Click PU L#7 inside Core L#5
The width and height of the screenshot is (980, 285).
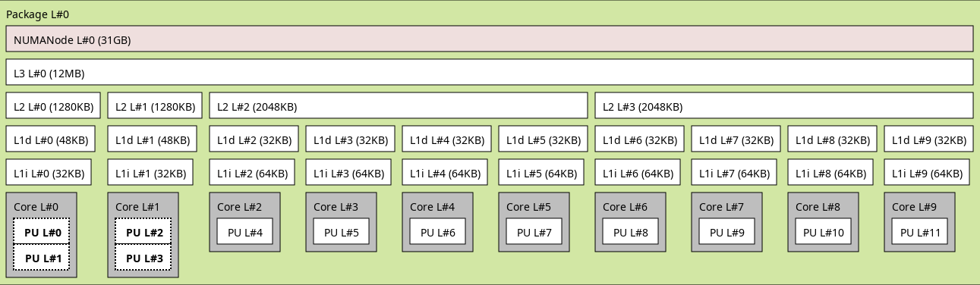tap(534, 232)
